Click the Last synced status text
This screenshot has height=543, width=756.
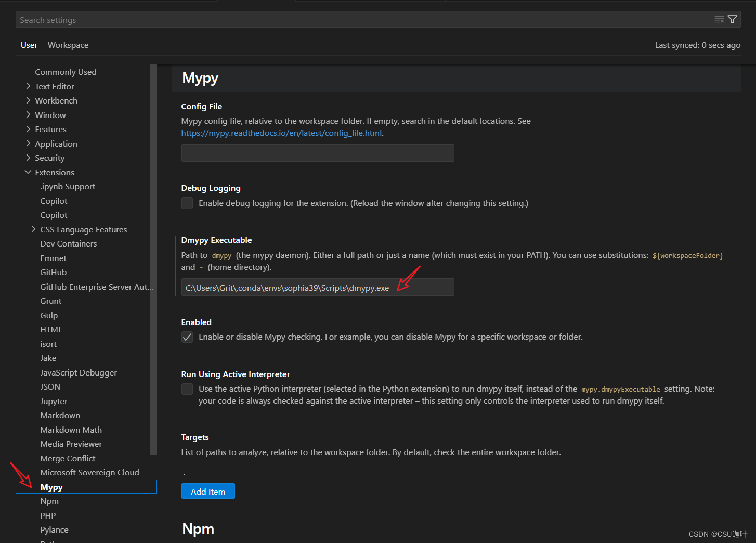(698, 45)
